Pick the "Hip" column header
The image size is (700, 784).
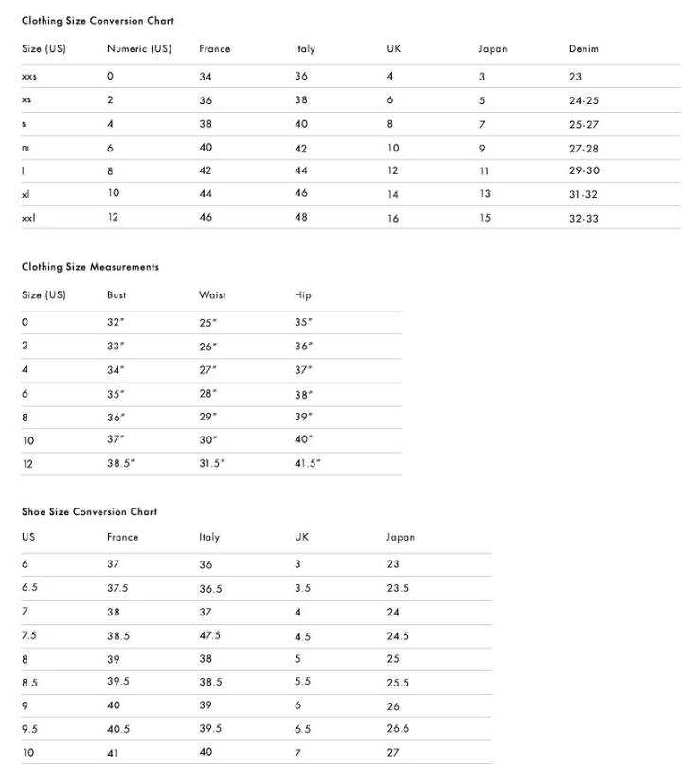pos(302,295)
